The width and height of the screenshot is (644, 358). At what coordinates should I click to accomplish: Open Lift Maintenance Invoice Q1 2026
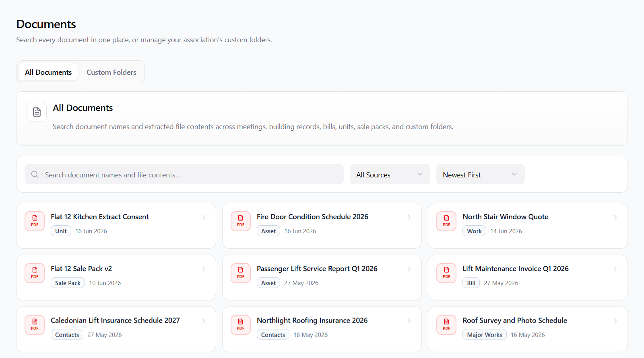tap(528, 278)
